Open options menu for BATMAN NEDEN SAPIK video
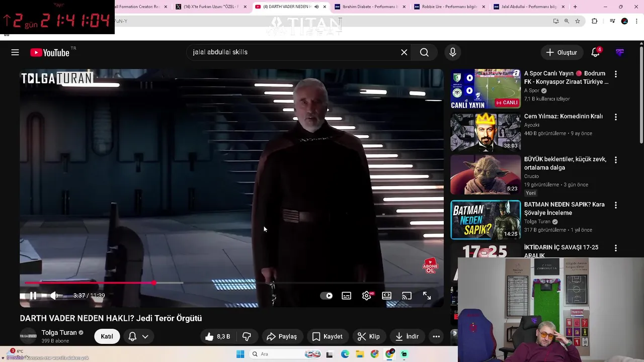Image resolution: width=644 pixels, height=362 pixels. (615, 205)
